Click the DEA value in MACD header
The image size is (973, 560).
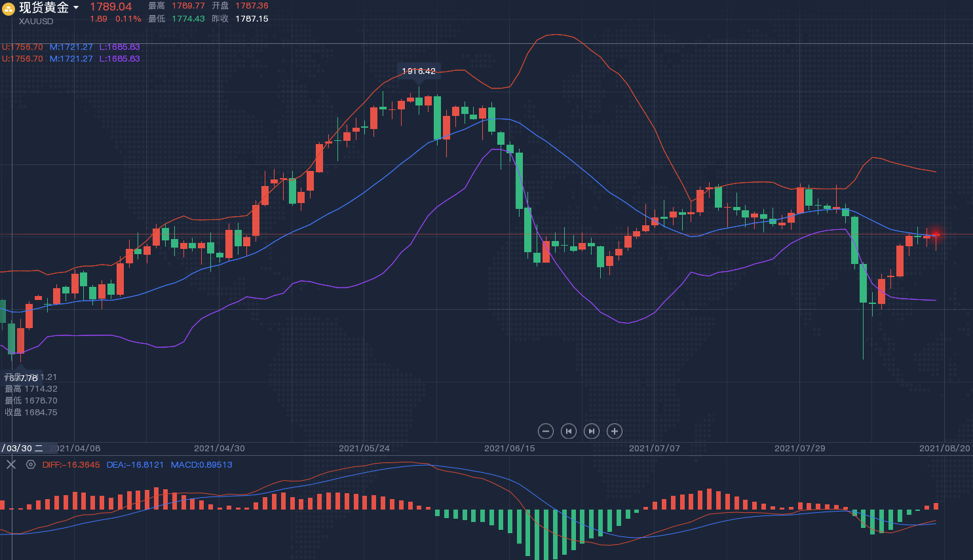pos(135,465)
